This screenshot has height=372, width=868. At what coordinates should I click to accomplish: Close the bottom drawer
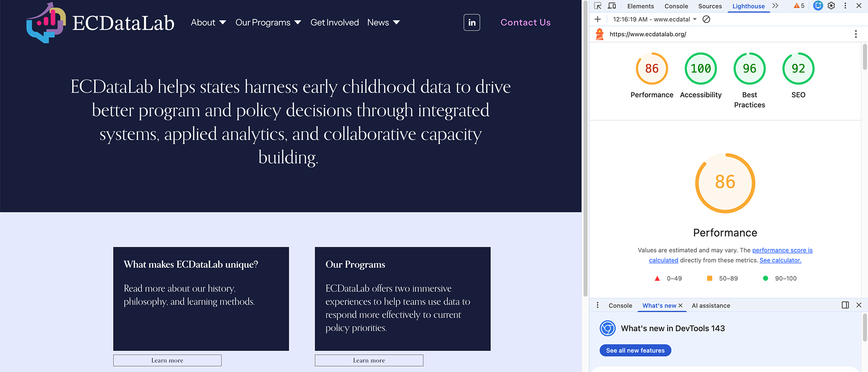pyautogui.click(x=859, y=305)
